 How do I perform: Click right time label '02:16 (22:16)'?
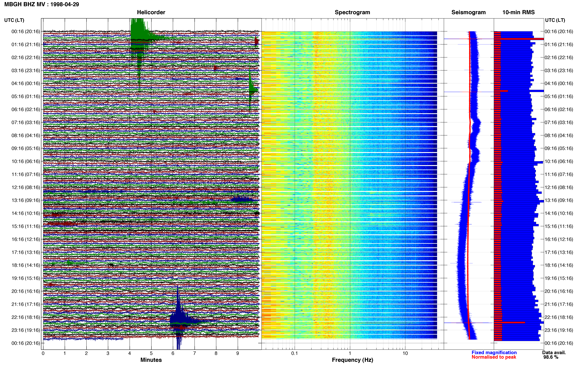(x=559, y=57)
